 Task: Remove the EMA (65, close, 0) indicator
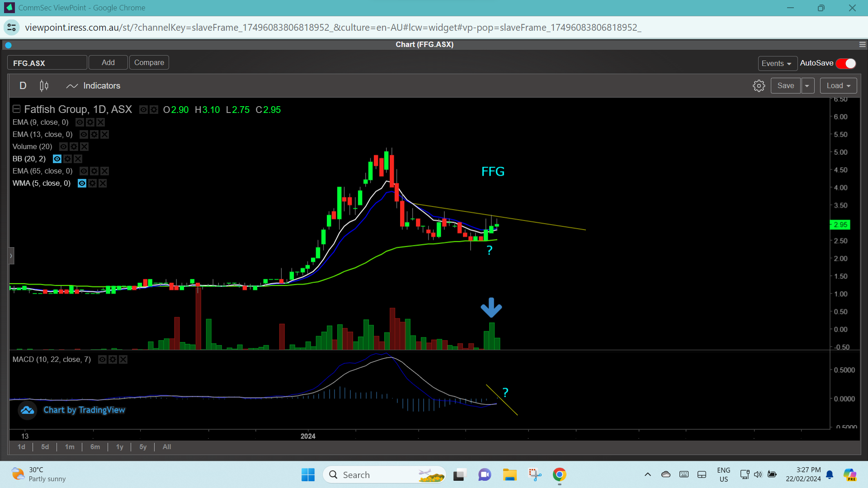[x=104, y=171]
